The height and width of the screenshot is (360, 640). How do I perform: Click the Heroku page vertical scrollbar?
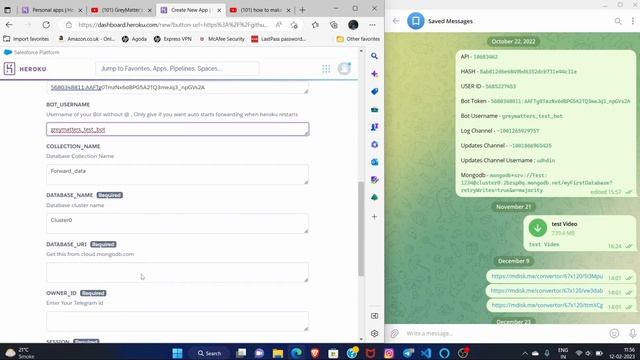[x=361, y=229]
